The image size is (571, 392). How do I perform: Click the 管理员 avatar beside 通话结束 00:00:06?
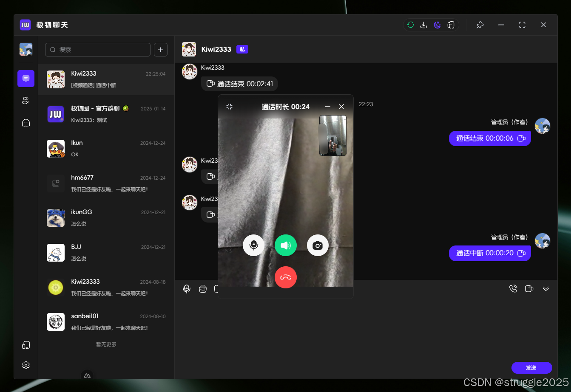(543, 126)
